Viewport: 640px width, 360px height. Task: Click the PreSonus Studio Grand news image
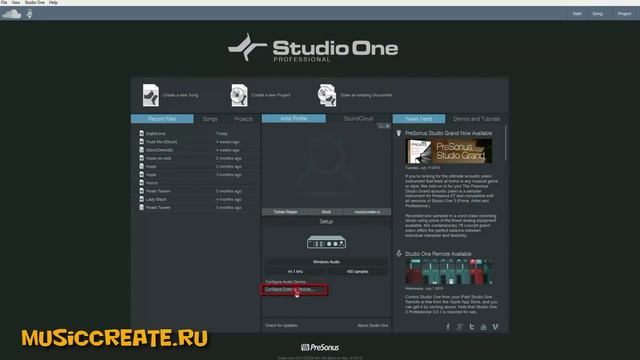coord(449,151)
